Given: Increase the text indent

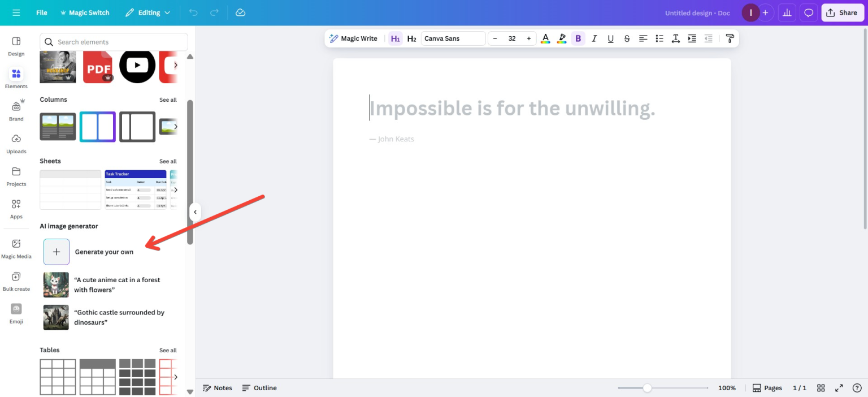Looking at the screenshot, I should (692, 38).
